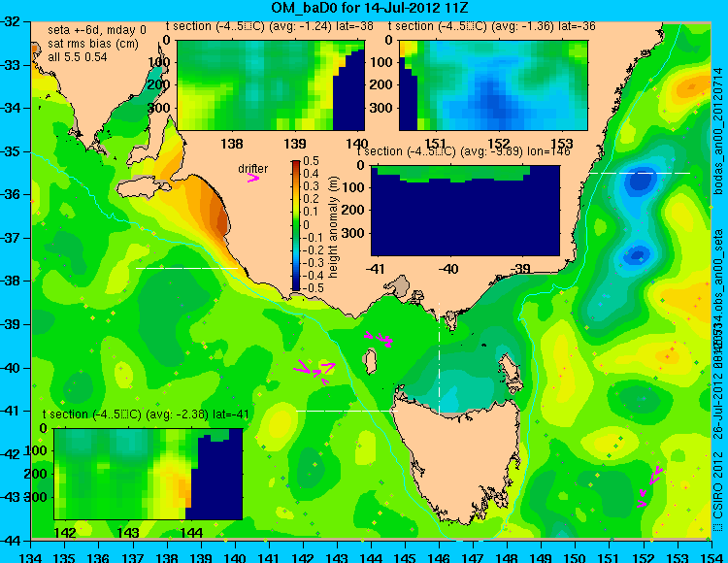Click the -32 label on the latitude axis
728x563 pixels.
click(10, 21)
